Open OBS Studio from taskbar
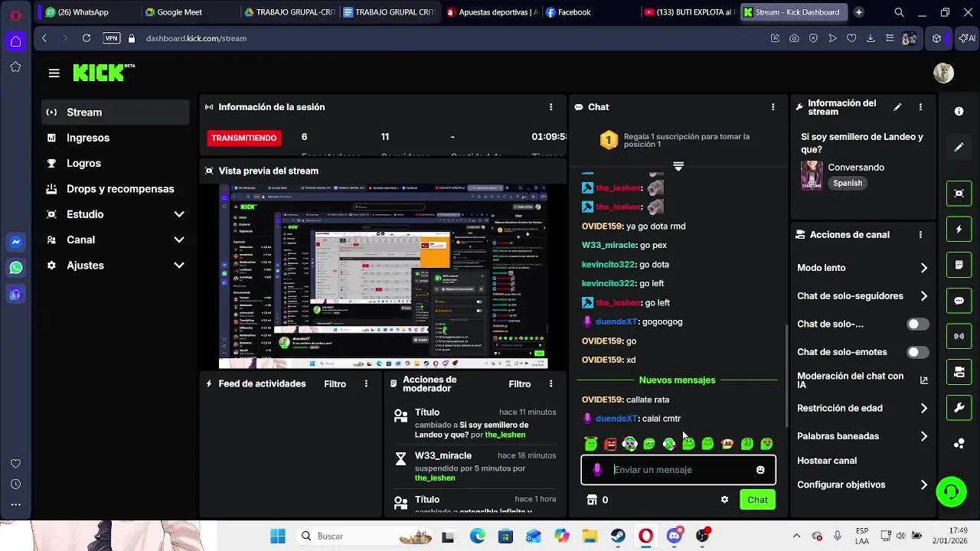 (x=702, y=536)
